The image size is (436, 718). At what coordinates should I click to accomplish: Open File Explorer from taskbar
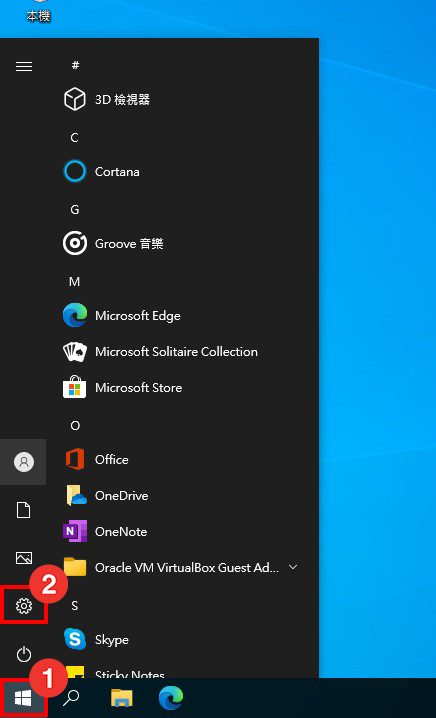coord(122,698)
